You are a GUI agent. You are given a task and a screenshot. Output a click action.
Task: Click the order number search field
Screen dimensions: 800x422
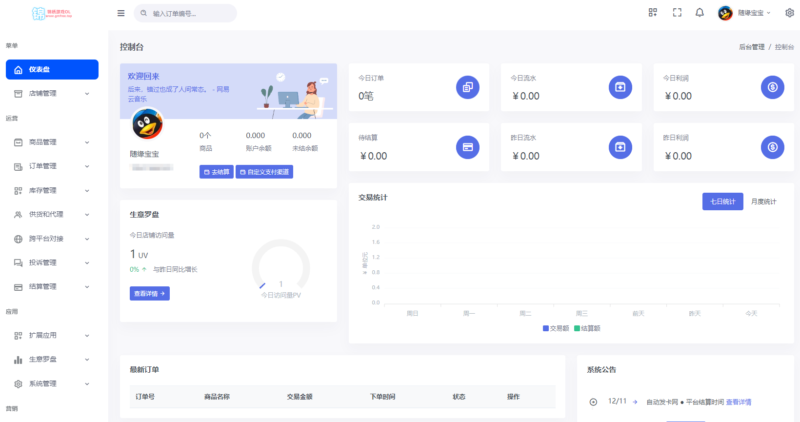point(190,14)
